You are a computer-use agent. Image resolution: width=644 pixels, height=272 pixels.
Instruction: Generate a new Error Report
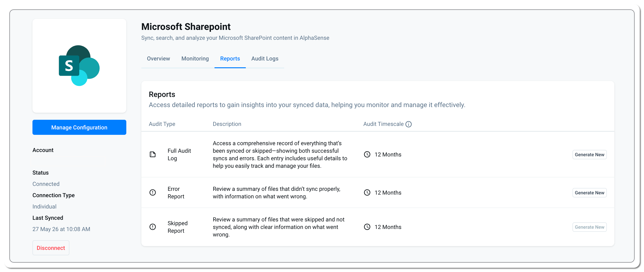[589, 192]
